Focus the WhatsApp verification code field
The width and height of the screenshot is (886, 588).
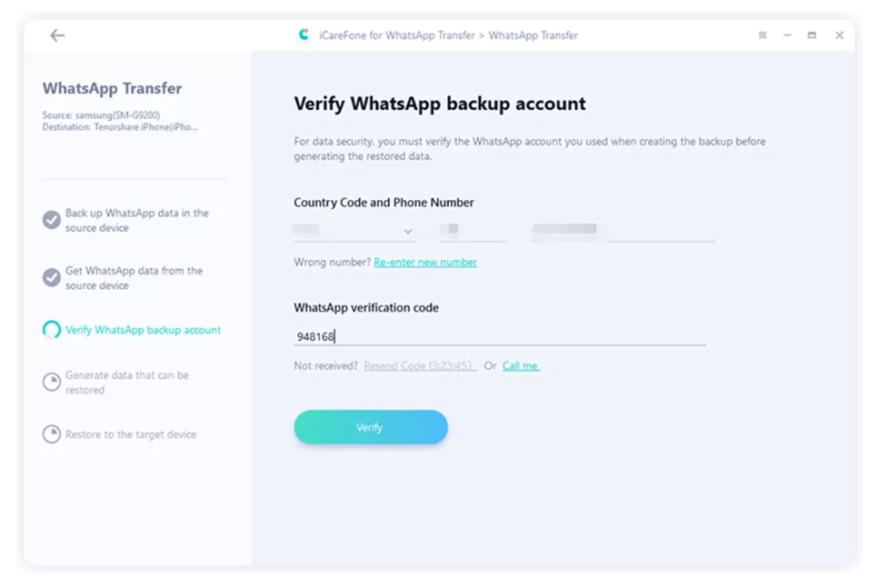point(500,336)
